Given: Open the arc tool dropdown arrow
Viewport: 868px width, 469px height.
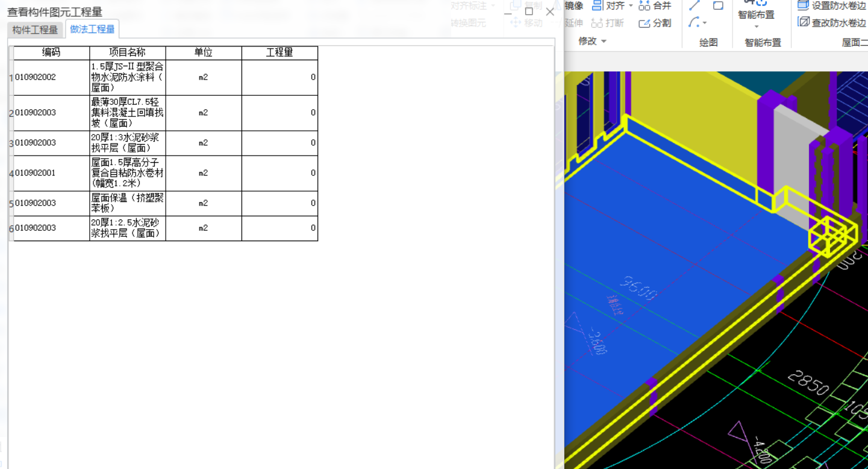Looking at the screenshot, I should [705, 24].
